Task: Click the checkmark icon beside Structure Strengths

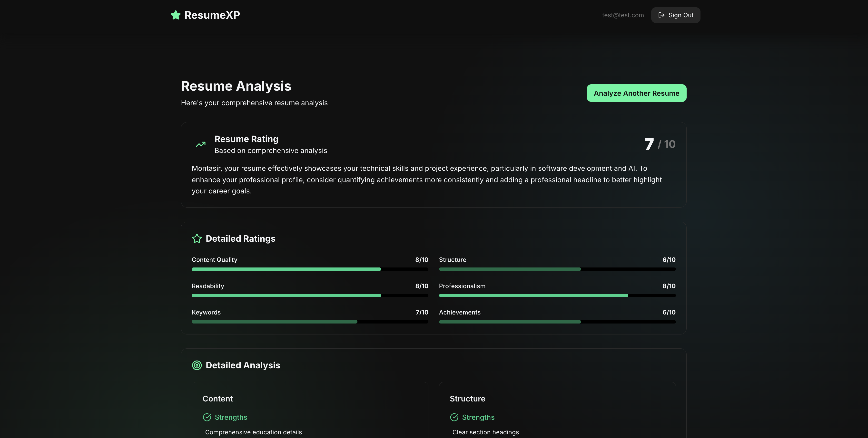Action: 454,417
